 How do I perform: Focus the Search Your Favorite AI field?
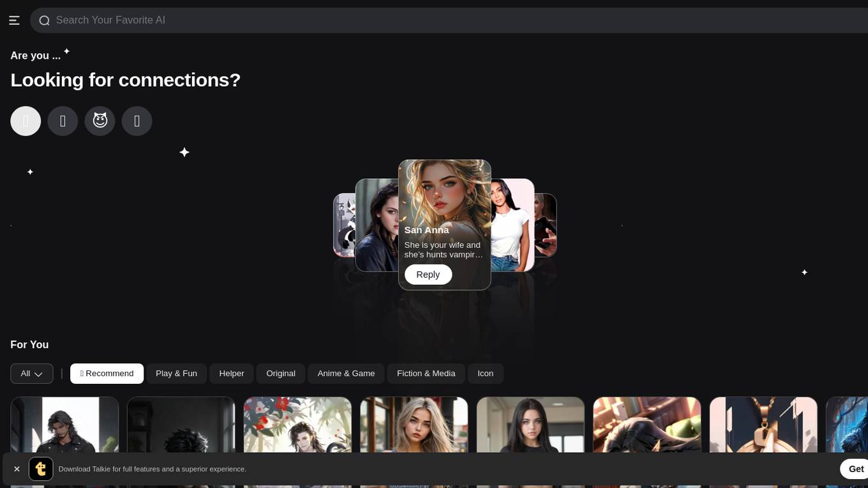449,20
